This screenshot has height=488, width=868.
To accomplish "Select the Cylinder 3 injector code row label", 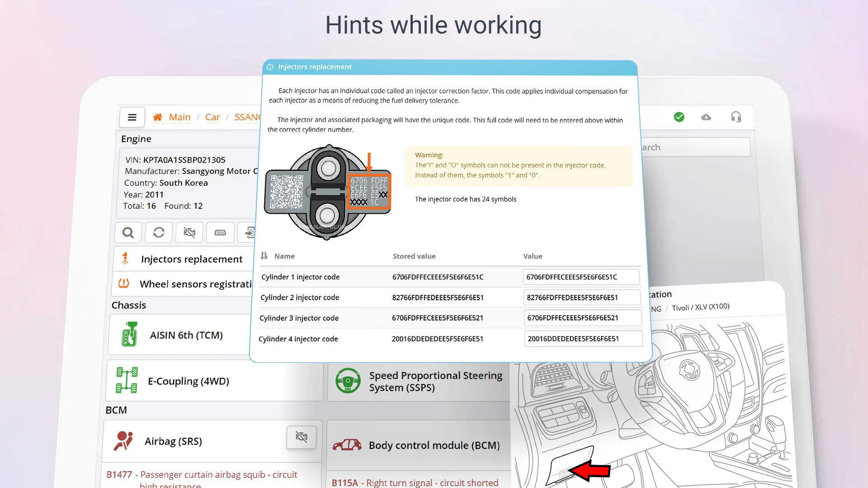I will coord(299,318).
